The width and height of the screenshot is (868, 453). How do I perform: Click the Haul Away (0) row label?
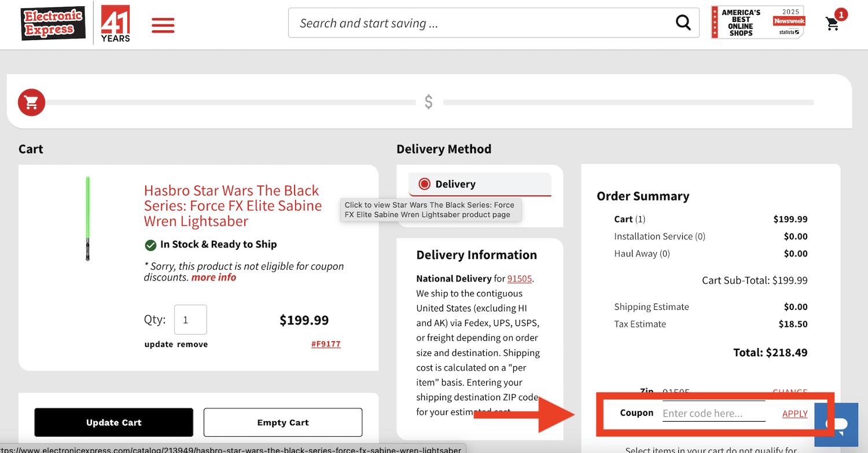pyautogui.click(x=642, y=254)
